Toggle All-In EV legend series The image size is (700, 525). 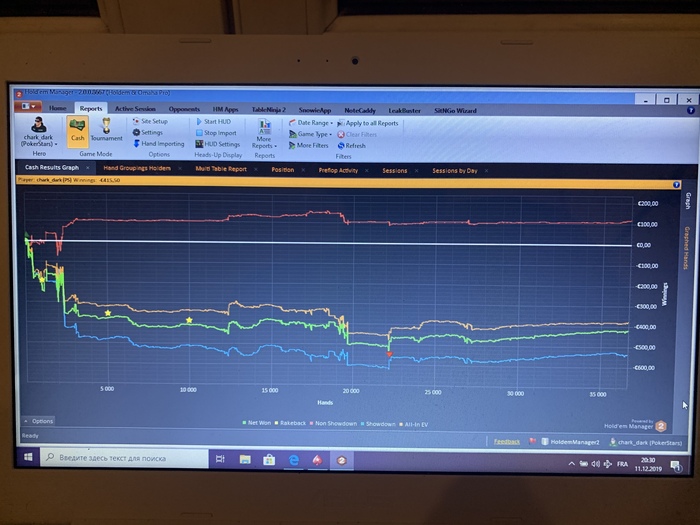click(x=413, y=424)
